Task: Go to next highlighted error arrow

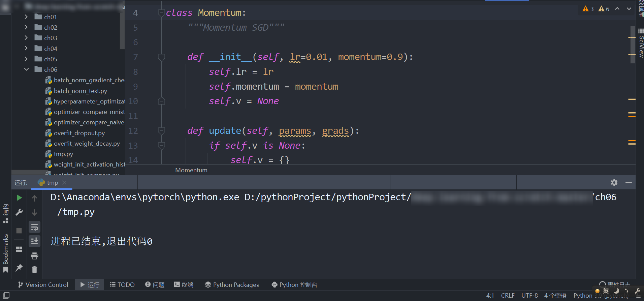Action: pyautogui.click(x=629, y=9)
